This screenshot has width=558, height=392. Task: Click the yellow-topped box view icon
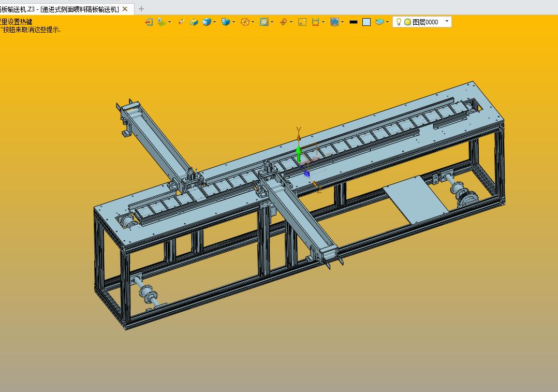(x=194, y=22)
